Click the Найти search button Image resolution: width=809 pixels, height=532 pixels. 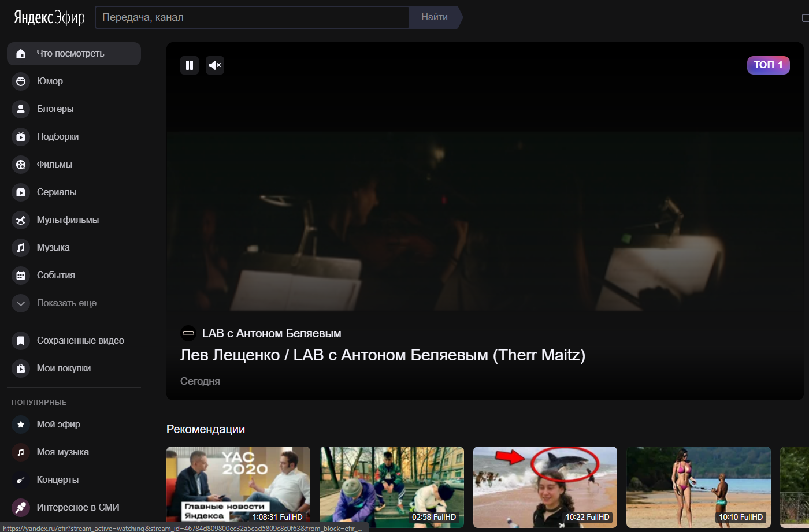coord(436,17)
